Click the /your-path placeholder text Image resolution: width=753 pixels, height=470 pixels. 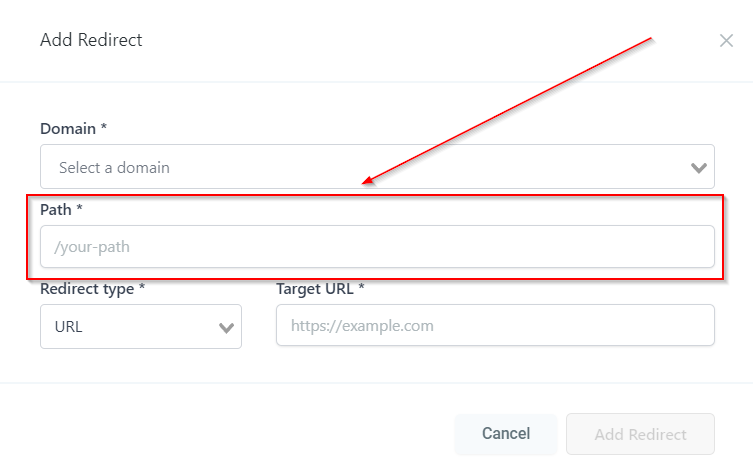92,246
